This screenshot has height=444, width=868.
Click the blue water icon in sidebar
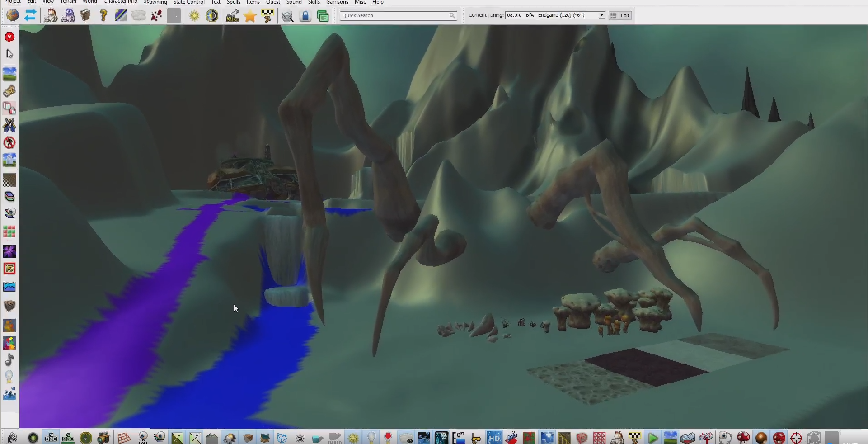pyautogui.click(x=9, y=287)
